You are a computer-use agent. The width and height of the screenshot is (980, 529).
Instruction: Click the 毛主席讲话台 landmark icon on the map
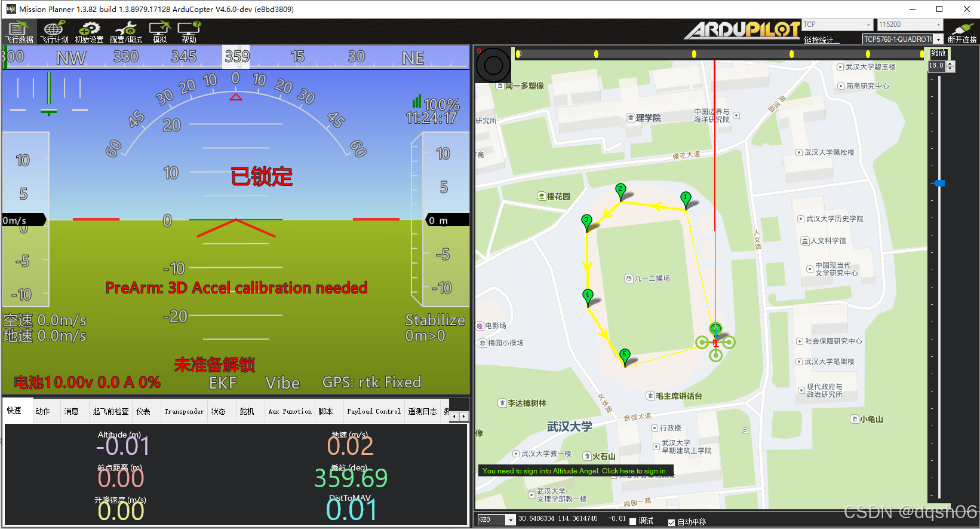tap(650, 396)
